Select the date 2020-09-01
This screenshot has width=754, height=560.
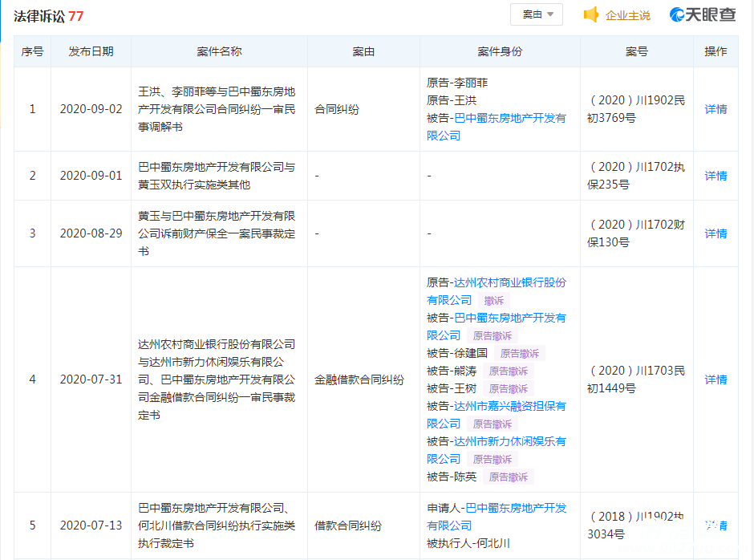pyautogui.click(x=91, y=176)
